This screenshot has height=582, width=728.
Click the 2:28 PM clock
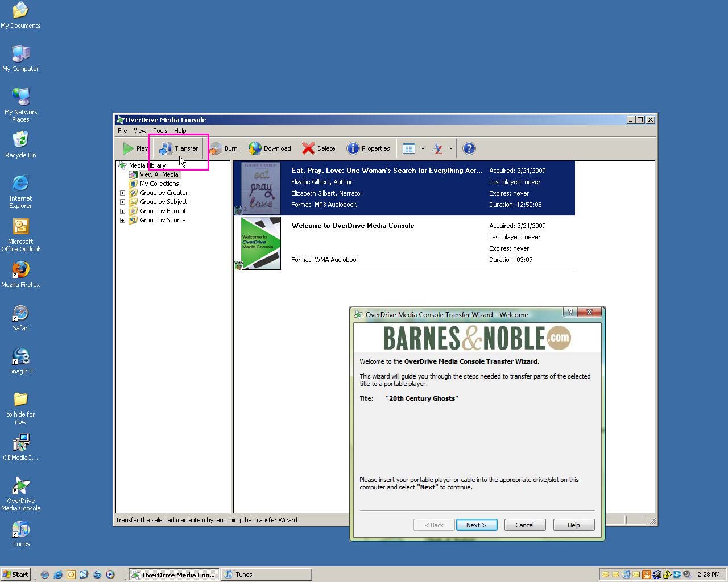point(709,575)
